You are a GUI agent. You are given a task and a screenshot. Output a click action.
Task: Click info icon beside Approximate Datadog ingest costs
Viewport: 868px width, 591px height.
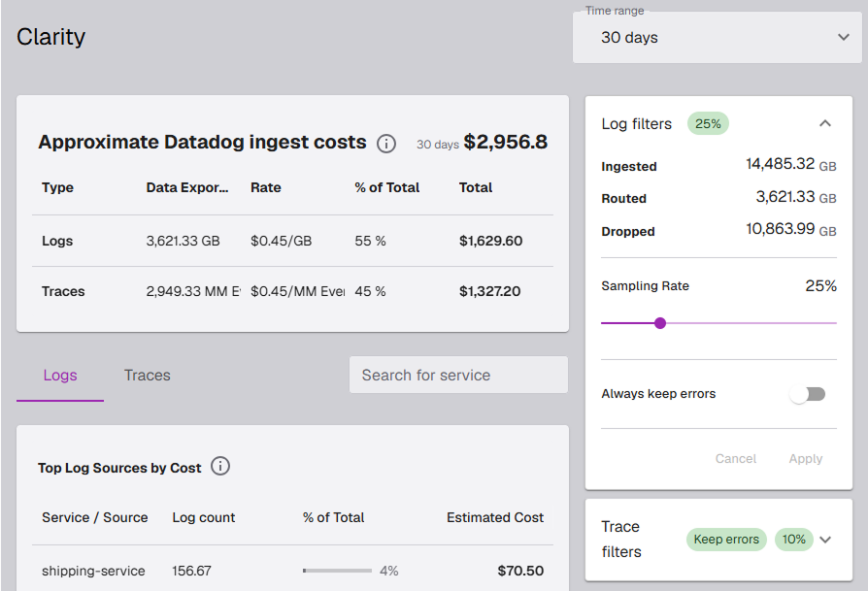coord(385,144)
